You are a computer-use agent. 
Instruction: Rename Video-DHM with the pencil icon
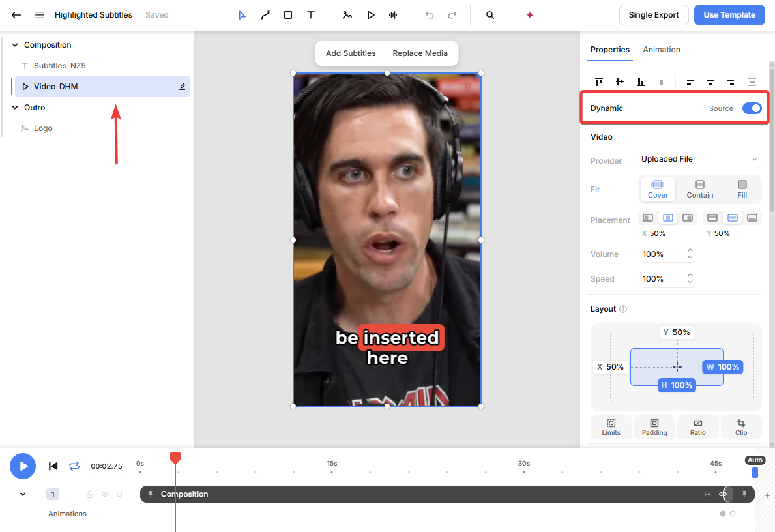[182, 87]
